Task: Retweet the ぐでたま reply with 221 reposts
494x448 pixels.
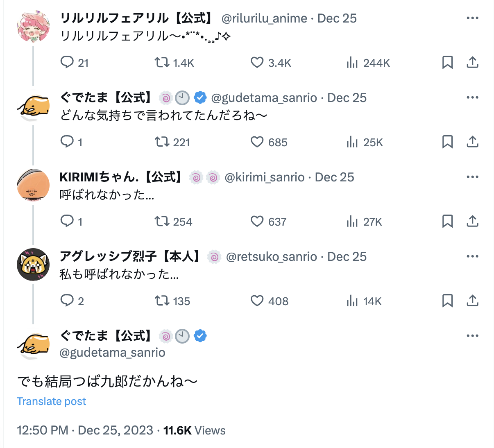Action: point(162,142)
